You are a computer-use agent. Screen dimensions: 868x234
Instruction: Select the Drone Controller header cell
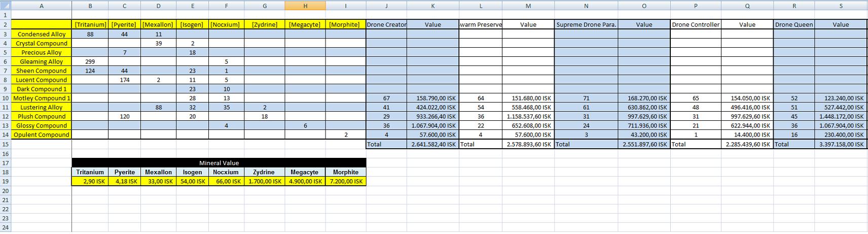pos(696,24)
